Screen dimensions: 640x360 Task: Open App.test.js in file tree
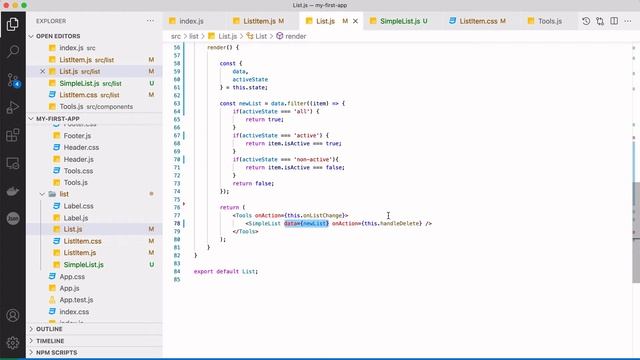(x=76, y=300)
